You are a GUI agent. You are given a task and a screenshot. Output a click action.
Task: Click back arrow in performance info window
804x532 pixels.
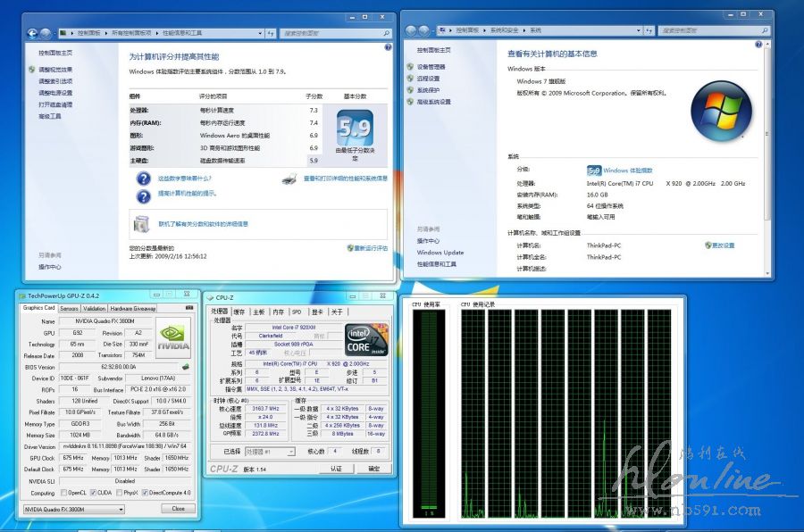33,34
